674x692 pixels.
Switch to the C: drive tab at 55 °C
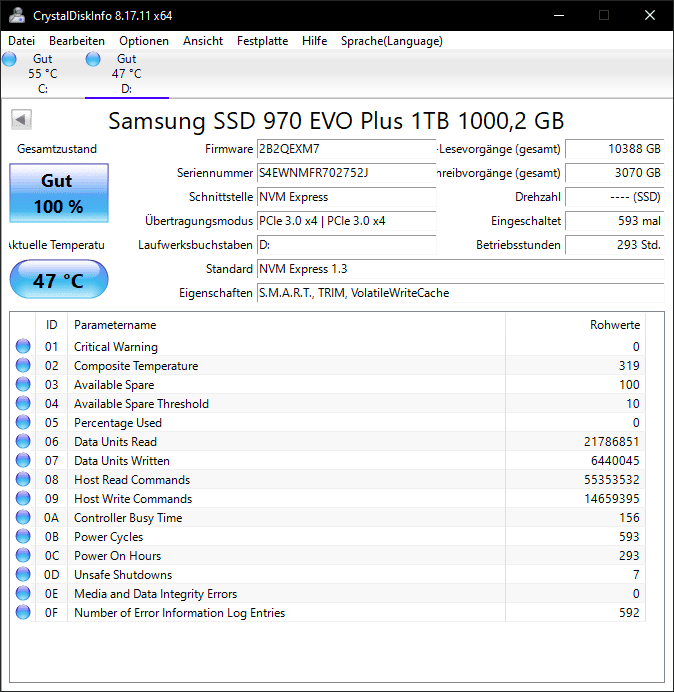coord(43,74)
